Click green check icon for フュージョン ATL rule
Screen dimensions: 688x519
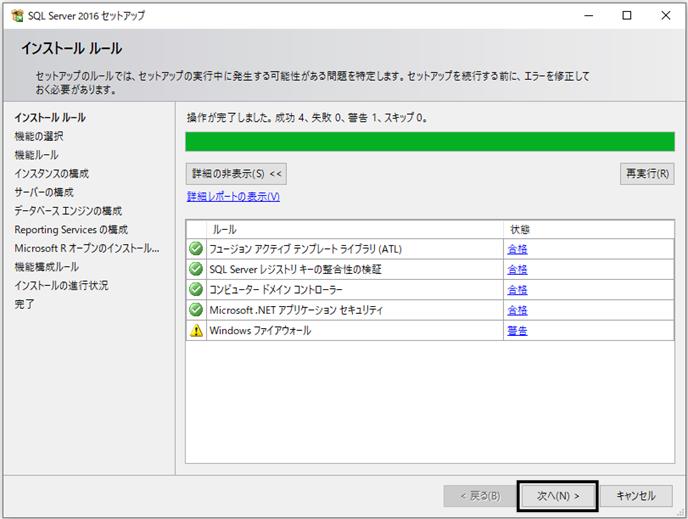coord(196,249)
